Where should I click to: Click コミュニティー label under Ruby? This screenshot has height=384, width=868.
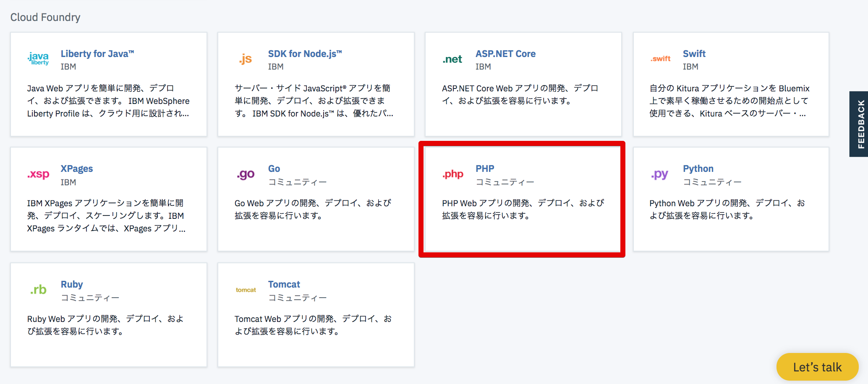[90, 298]
